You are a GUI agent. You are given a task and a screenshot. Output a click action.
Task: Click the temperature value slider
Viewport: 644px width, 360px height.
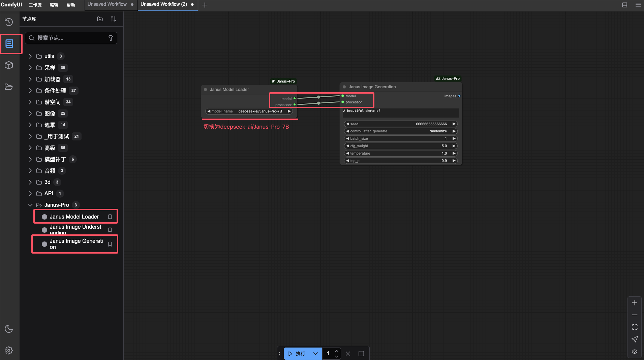tap(401, 154)
